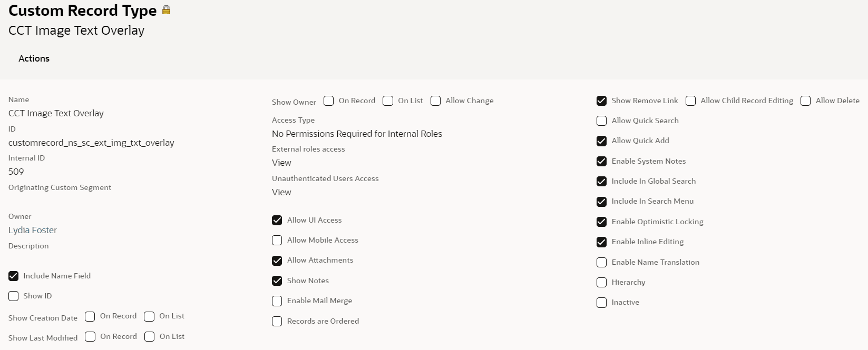Click the lock icon beside Custom Record Type
Viewport: 868px width, 350px height.
(166, 10)
